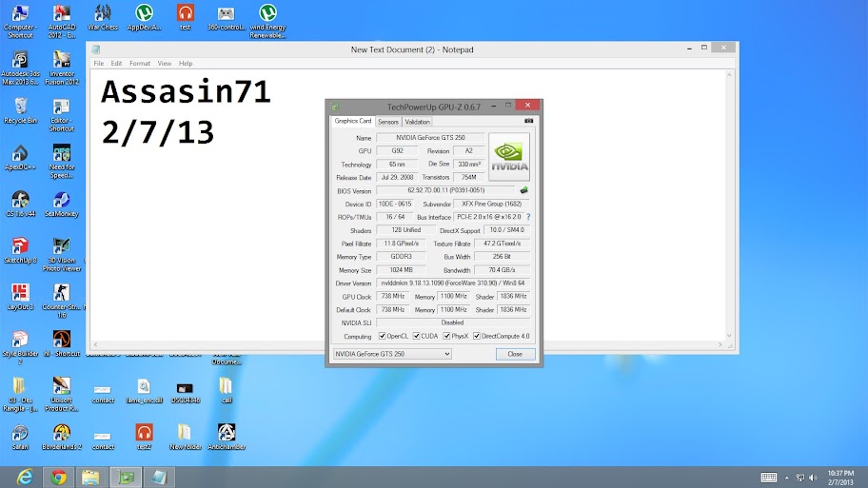Select the LayOut 3 desktop icon

[21, 297]
